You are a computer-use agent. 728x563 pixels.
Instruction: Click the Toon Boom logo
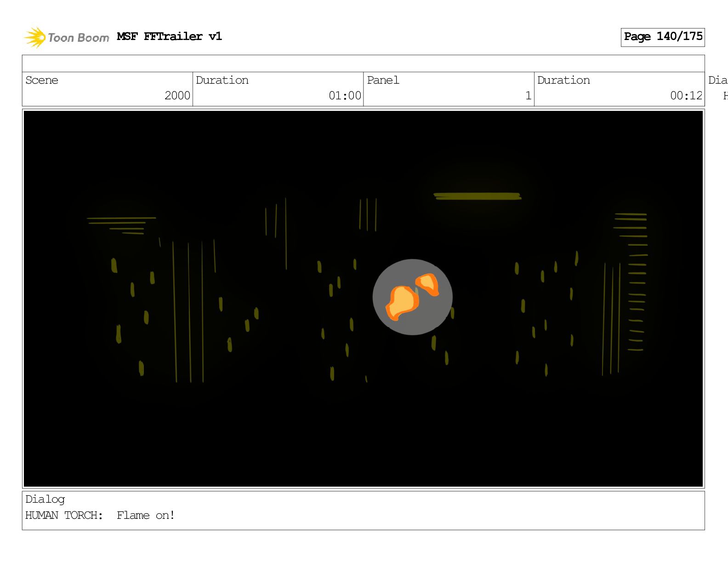pos(67,37)
